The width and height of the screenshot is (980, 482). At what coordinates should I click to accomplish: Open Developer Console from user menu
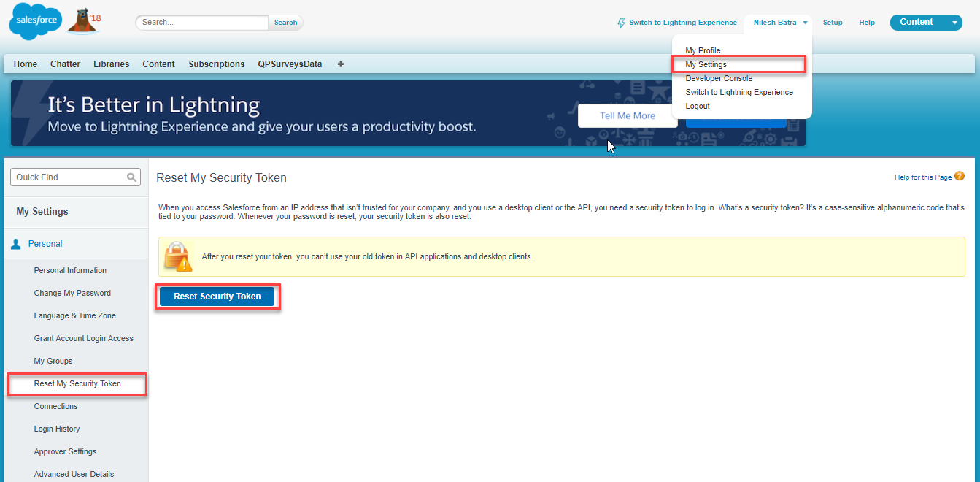[x=719, y=78]
